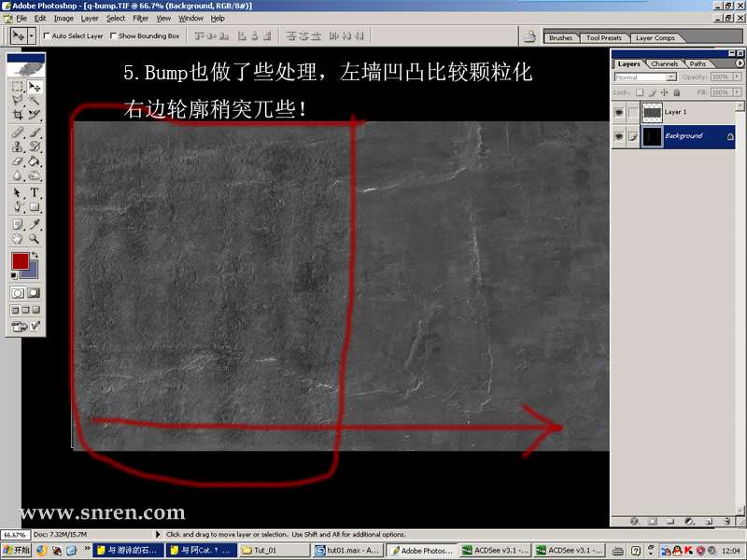Open Tool Presets tab in palette well
Screen dimensions: 747x560
pyautogui.click(x=603, y=38)
